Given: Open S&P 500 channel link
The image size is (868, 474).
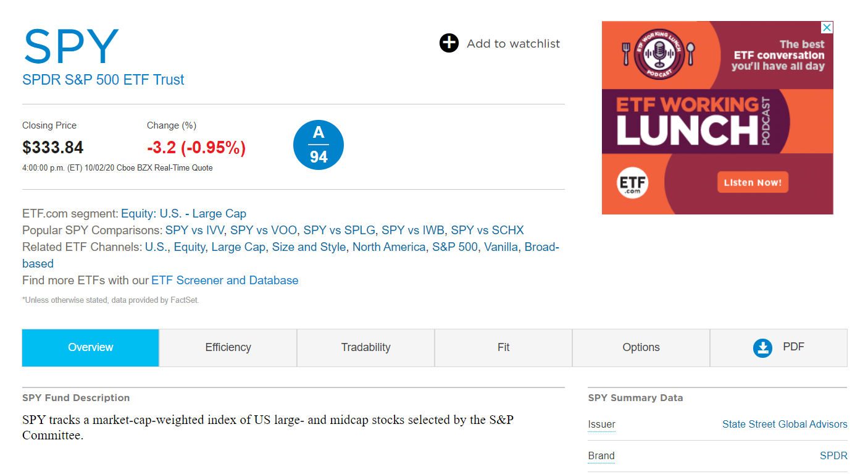Looking at the screenshot, I should [454, 247].
